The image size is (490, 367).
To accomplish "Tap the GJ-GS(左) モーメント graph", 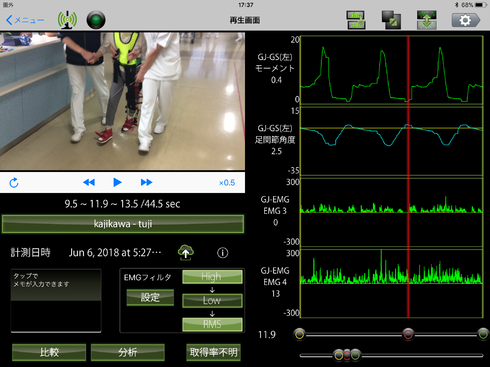I will click(392, 70).
